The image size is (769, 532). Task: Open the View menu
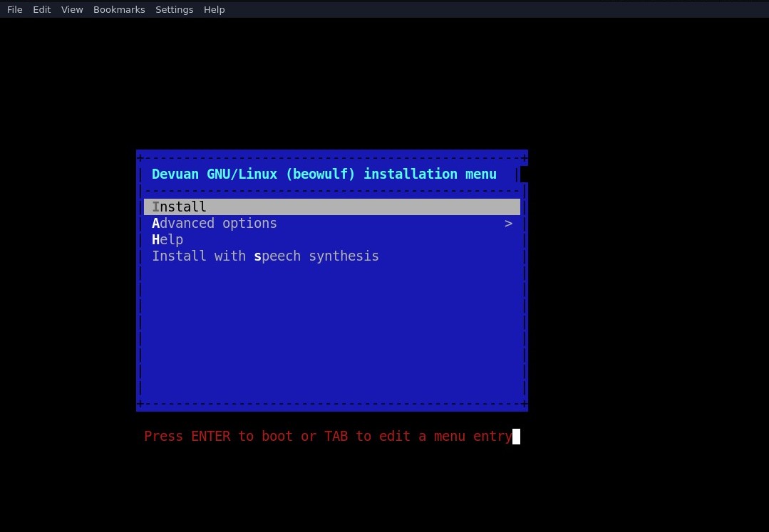tap(71, 9)
